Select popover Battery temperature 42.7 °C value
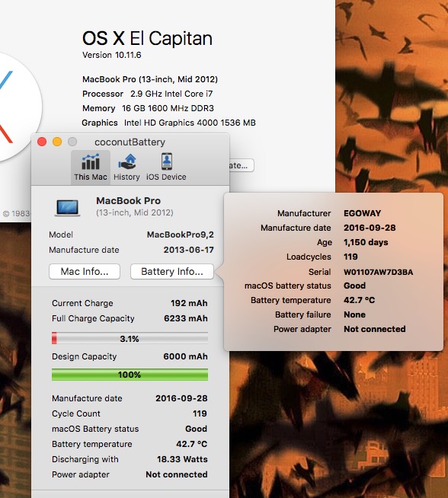 click(x=360, y=300)
